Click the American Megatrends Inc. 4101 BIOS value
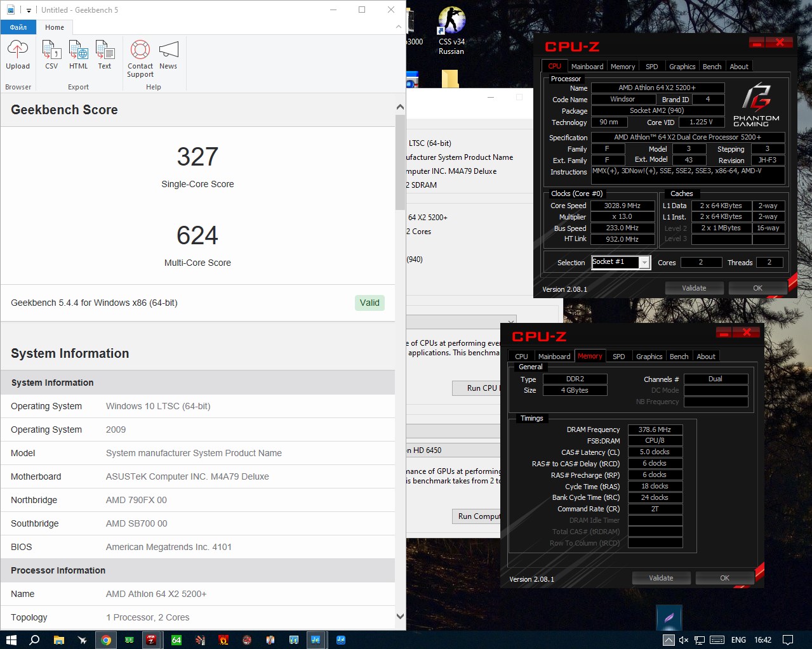This screenshot has height=649, width=812. [169, 547]
